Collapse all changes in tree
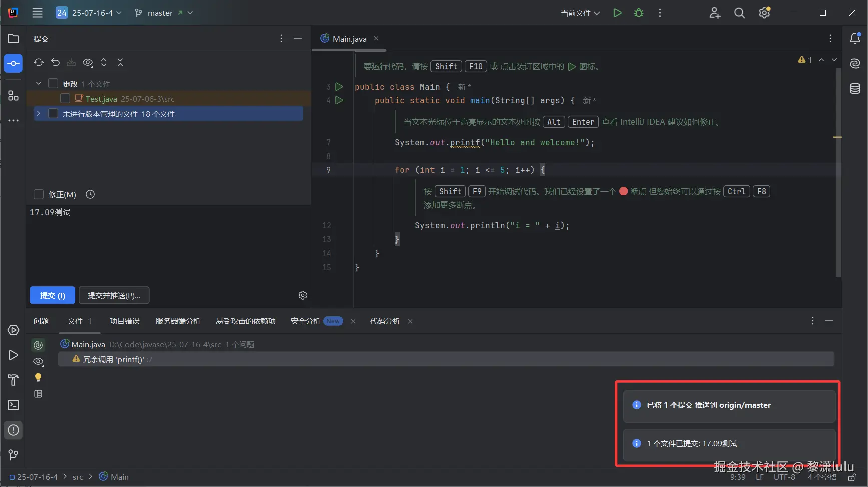The image size is (868, 487). (120, 62)
